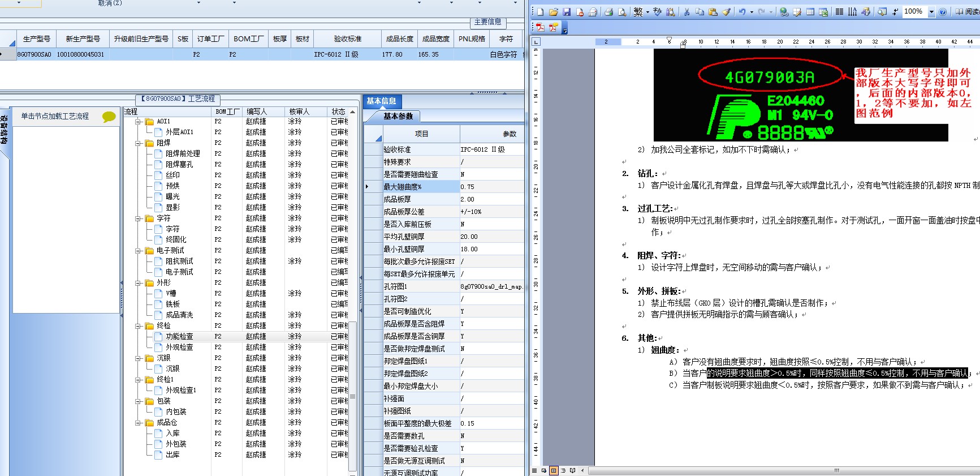Click the Drawing toolbar icon

pos(866,11)
